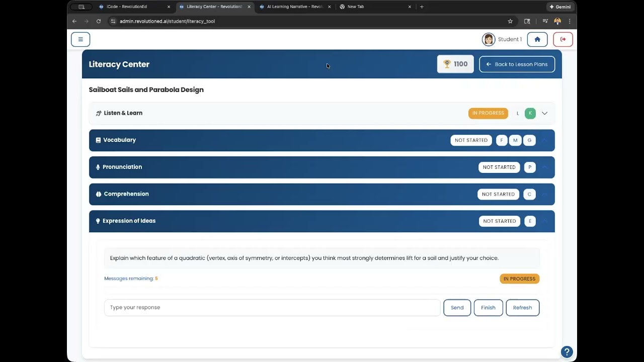644x362 pixels.
Task: Click the Literacy Center heading
Action: tap(119, 64)
